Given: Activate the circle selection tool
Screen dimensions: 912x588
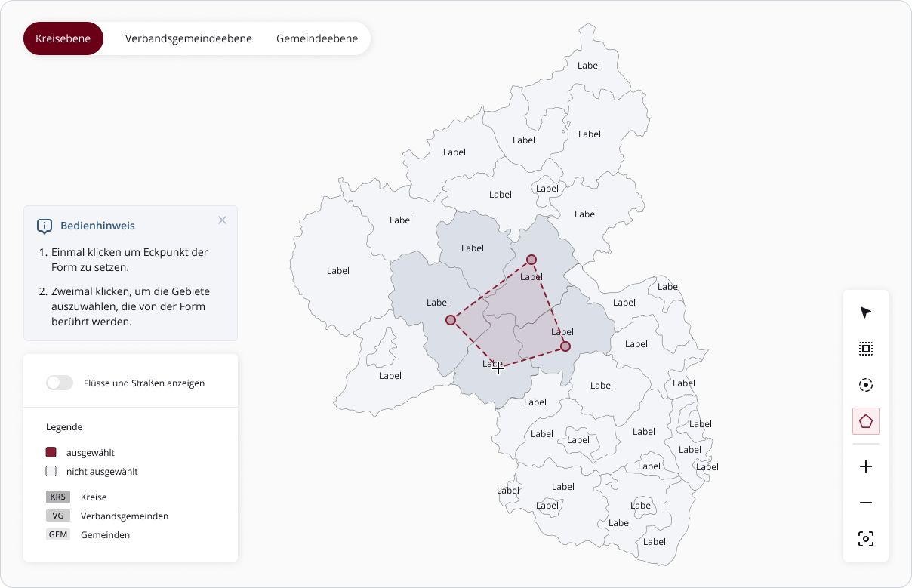Looking at the screenshot, I should tap(866, 385).
